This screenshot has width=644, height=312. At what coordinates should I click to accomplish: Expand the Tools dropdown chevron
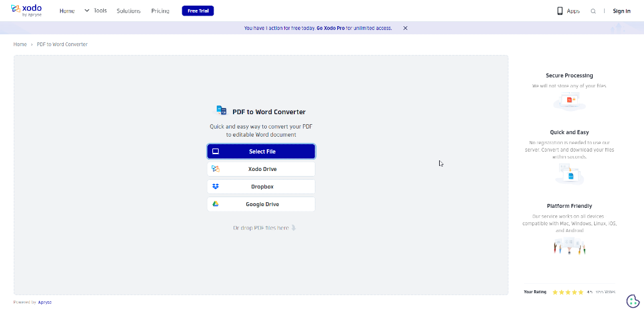(87, 11)
